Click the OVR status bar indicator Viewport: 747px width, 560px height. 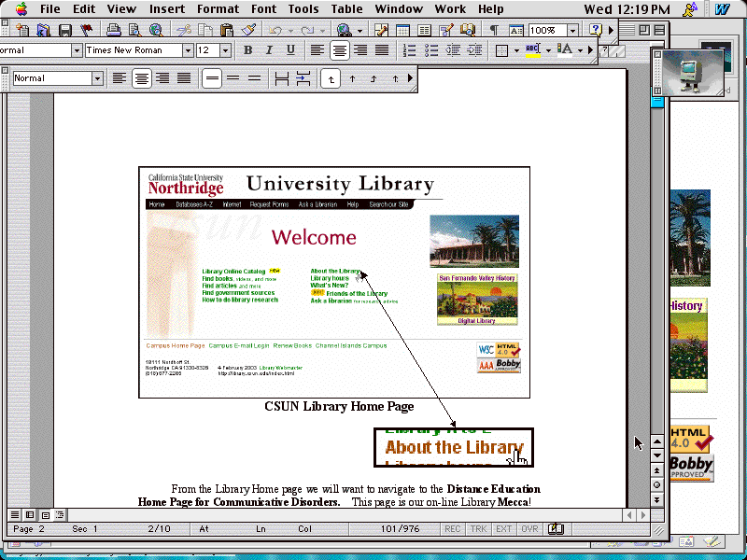click(529, 528)
